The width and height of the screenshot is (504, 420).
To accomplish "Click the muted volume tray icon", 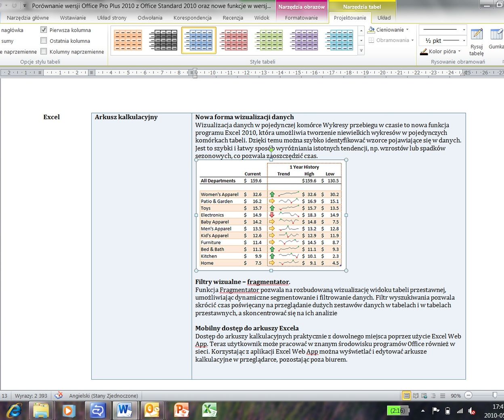I will point(472,411).
